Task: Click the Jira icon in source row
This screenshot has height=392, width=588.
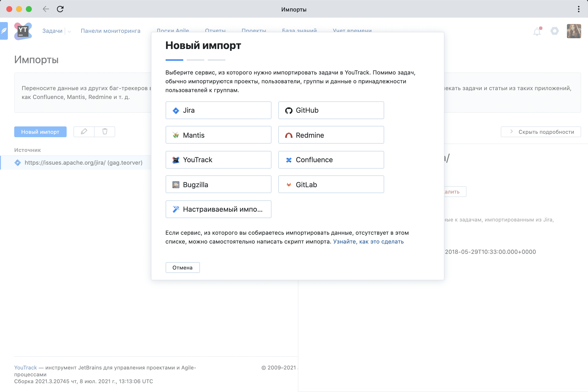Action: coord(18,163)
